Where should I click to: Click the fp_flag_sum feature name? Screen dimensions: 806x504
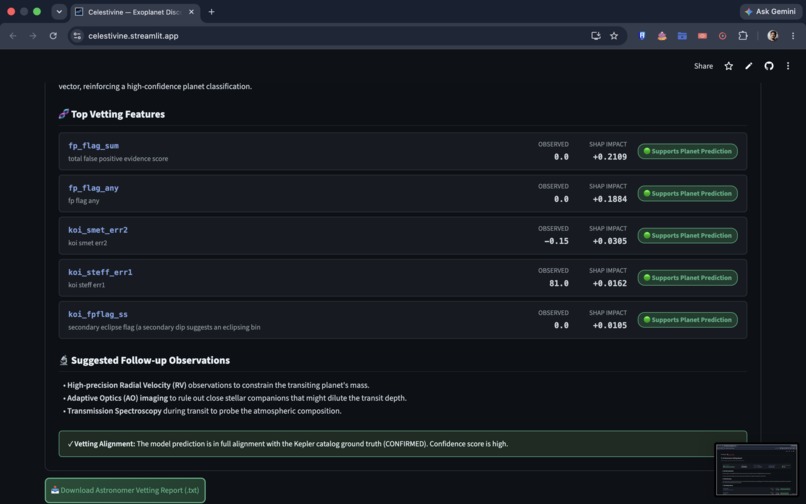94,146
